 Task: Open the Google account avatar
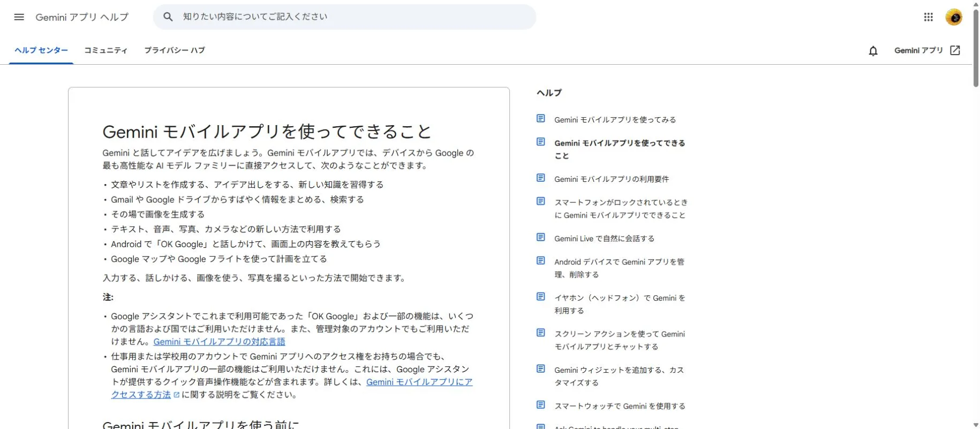[954, 17]
